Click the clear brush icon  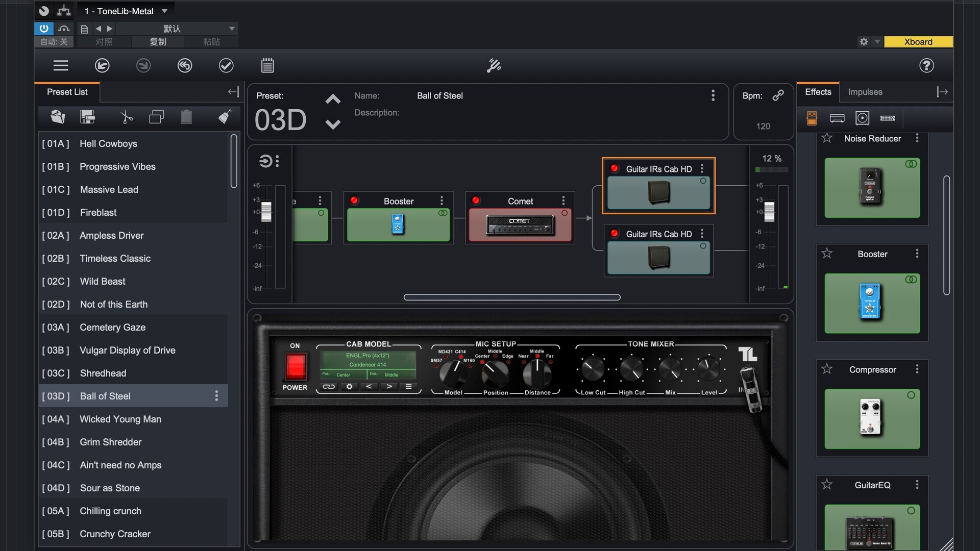[x=225, y=117]
